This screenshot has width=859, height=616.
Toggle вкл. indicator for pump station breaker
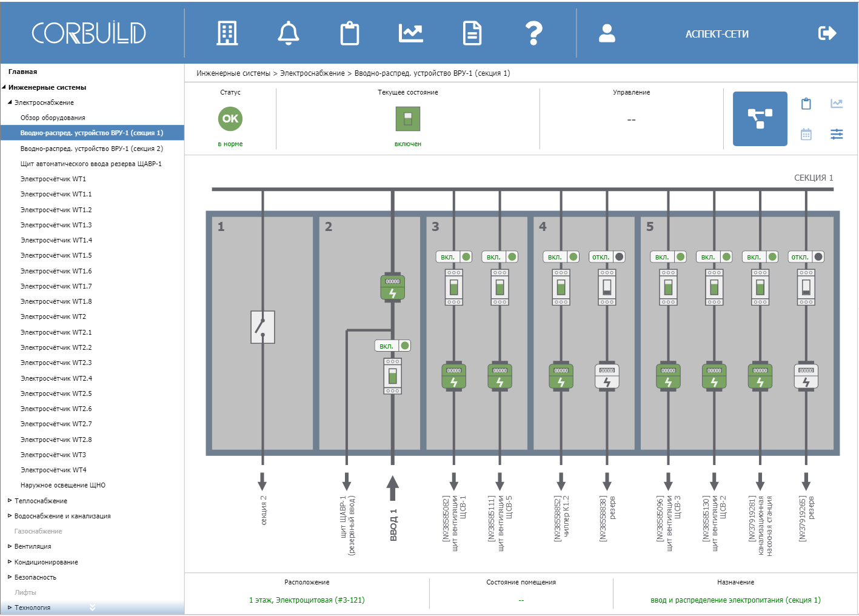760,256
